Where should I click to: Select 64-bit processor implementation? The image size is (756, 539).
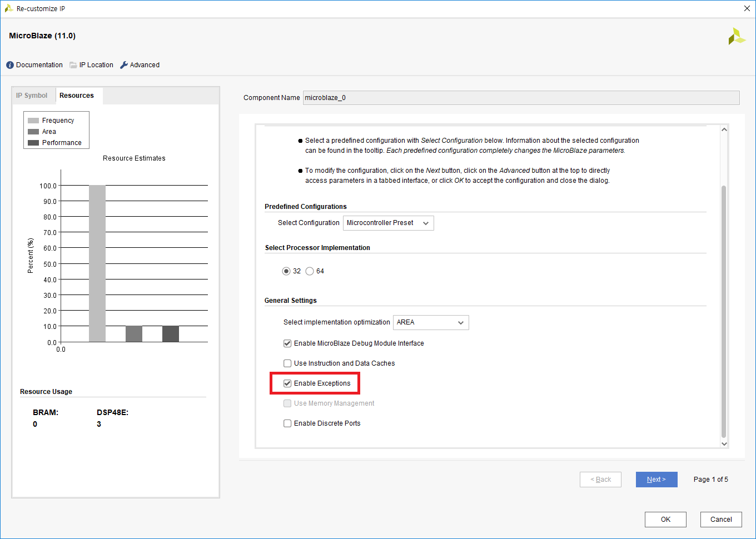click(x=310, y=271)
